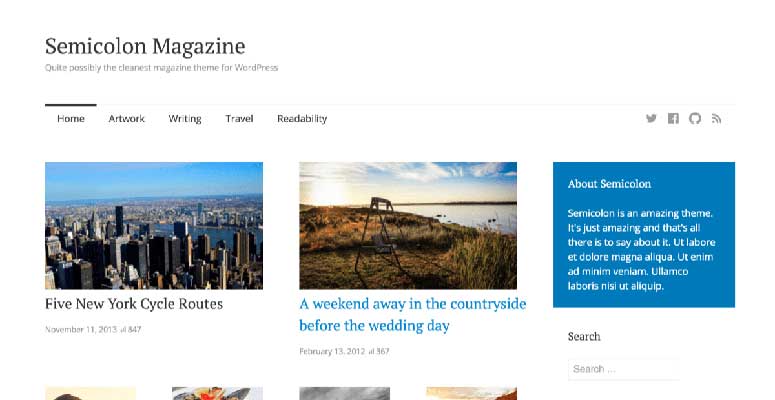Open the New York skyline post image
This screenshot has width=775, height=400.
tap(154, 225)
